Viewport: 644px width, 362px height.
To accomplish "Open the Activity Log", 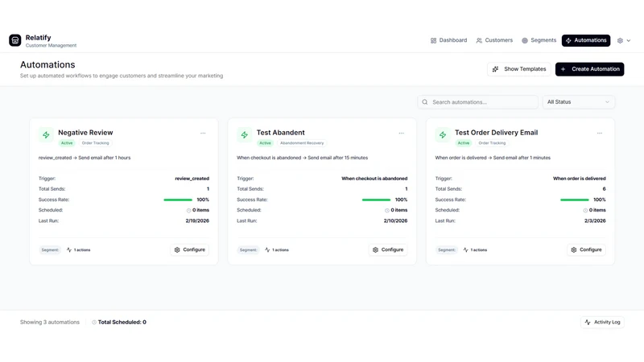I will (x=602, y=323).
